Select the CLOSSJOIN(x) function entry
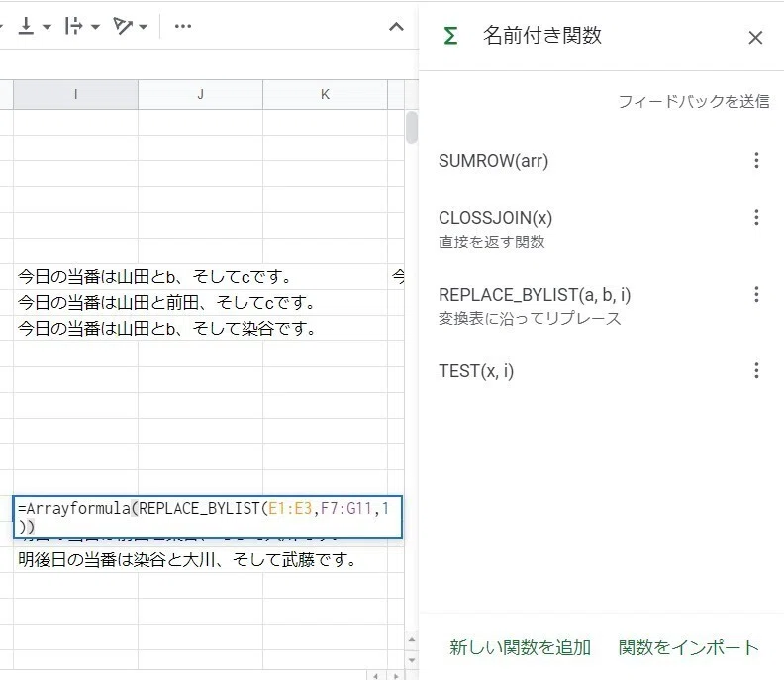The height and width of the screenshot is (680, 784). [x=496, y=218]
